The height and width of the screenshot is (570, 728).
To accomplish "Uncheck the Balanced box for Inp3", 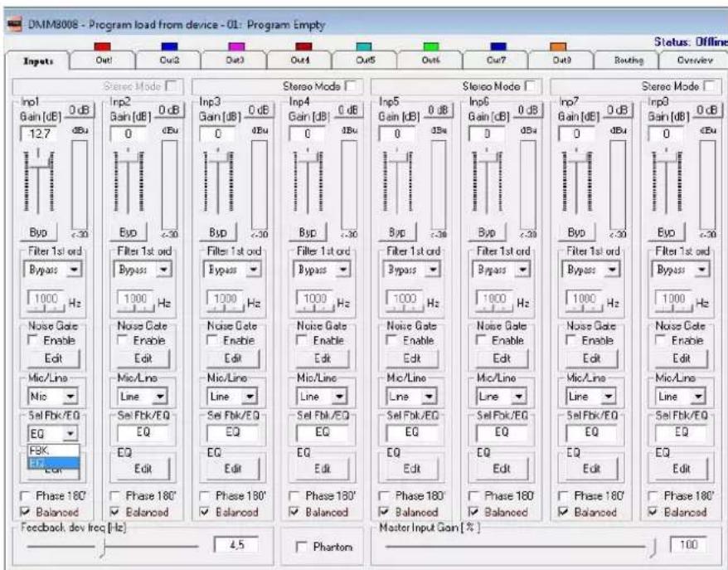I will [x=204, y=511].
